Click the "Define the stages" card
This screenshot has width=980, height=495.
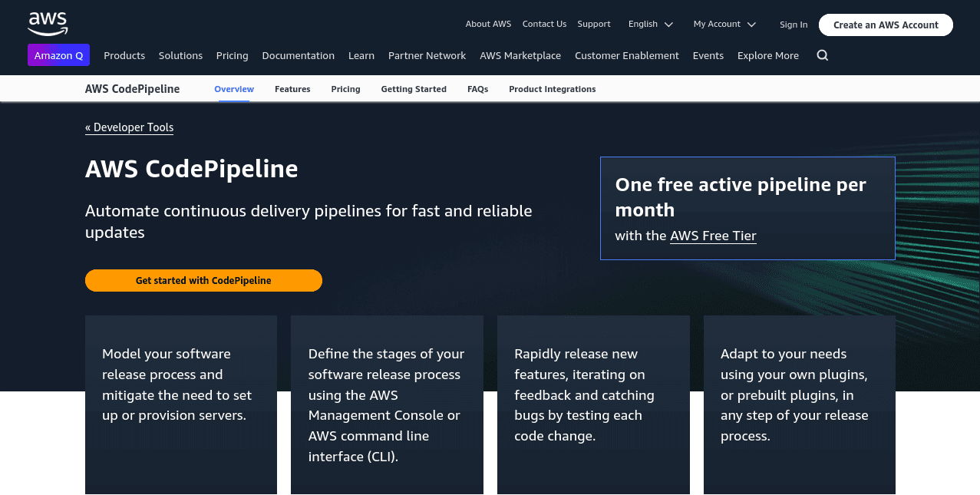tap(387, 404)
